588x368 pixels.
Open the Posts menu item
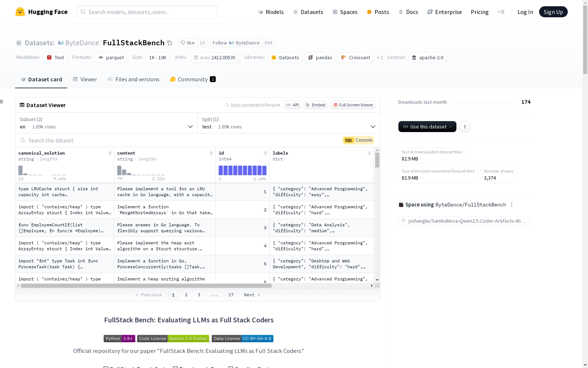point(378,12)
